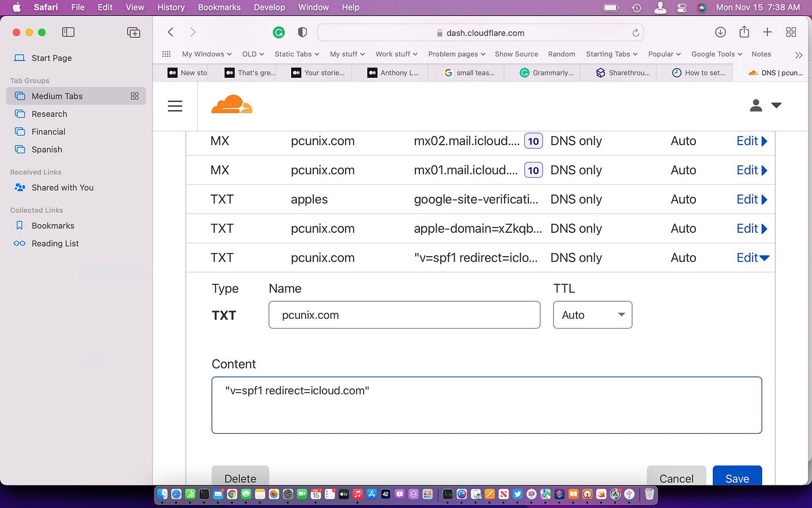Expand the My Windows bookmarks folder
812x508 pixels.
click(206, 54)
